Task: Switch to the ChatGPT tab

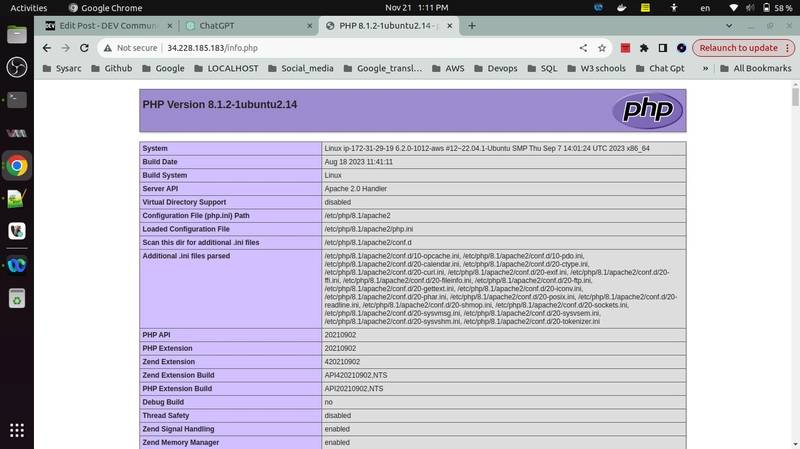Action: (x=248, y=26)
